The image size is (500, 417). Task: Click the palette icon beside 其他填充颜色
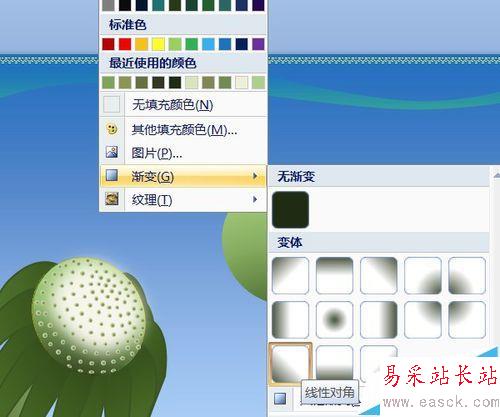point(112,129)
